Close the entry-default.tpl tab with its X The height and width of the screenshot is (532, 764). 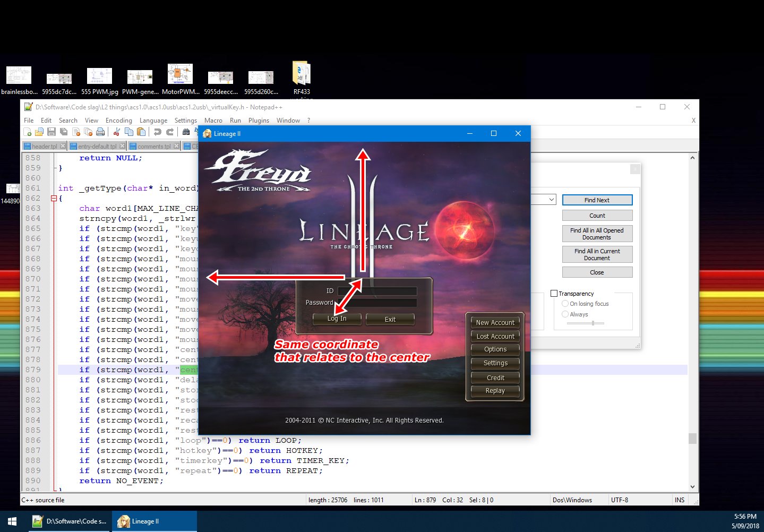122,146
